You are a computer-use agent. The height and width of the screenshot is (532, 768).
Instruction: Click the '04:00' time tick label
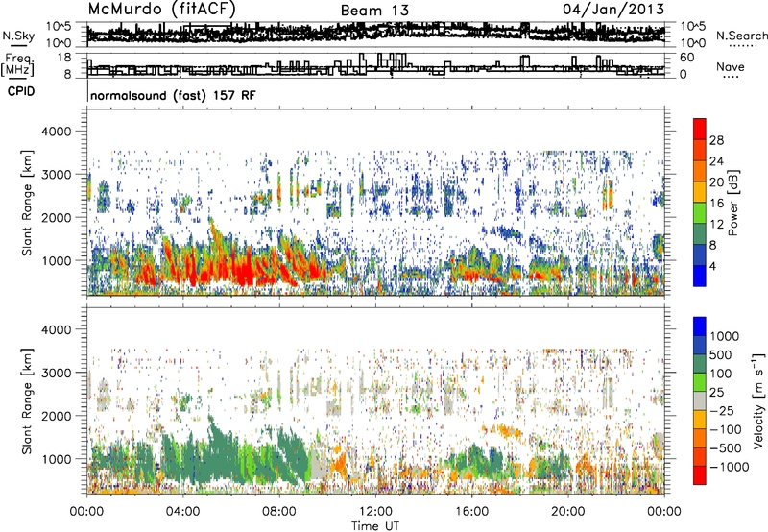[x=182, y=512]
